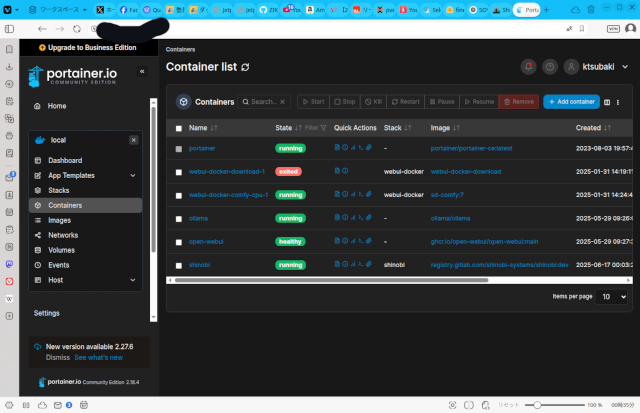Click the Stop button
Viewport: 640px width, 413px height.
point(345,102)
